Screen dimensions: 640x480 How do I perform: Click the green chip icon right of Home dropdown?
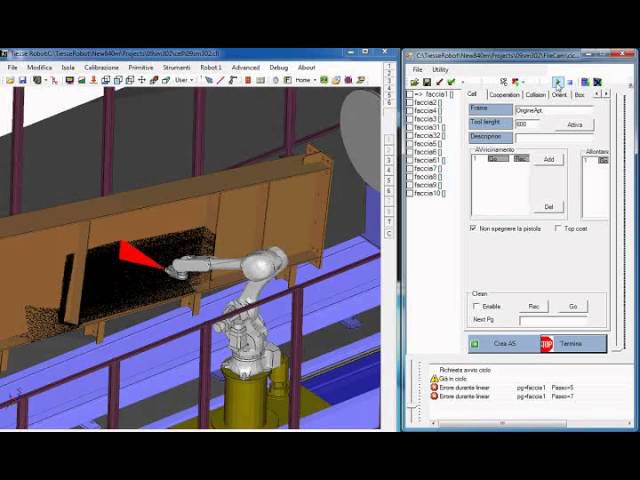click(x=324, y=80)
